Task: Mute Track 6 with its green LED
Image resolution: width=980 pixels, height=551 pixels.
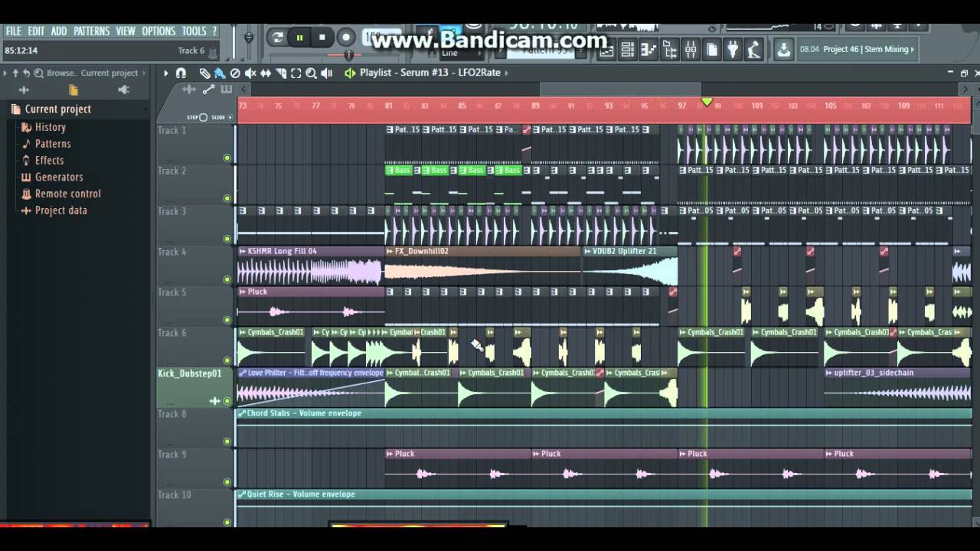Action: click(x=227, y=360)
